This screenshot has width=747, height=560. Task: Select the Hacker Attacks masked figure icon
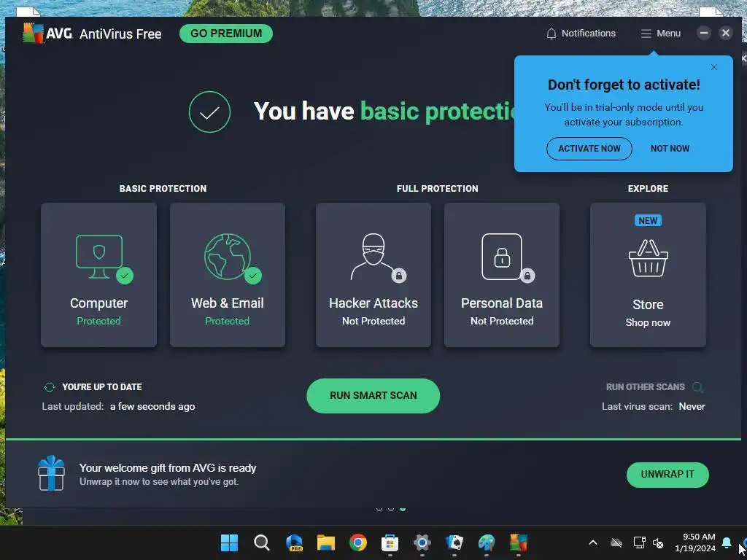point(373,257)
